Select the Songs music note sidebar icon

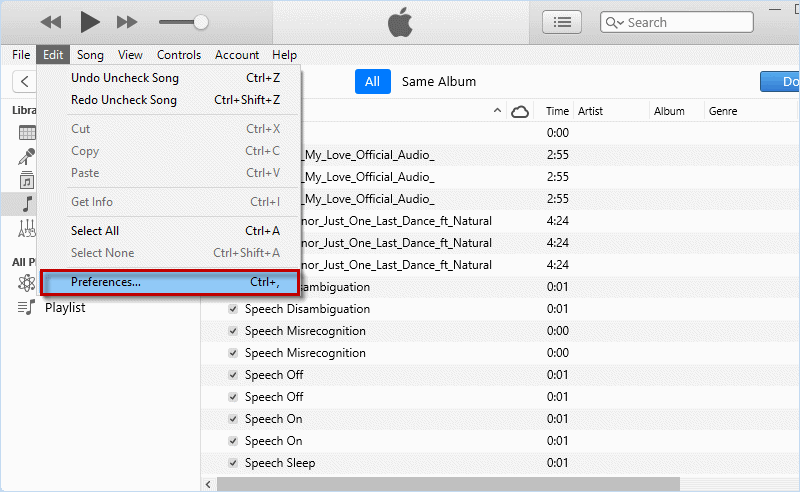[28, 204]
